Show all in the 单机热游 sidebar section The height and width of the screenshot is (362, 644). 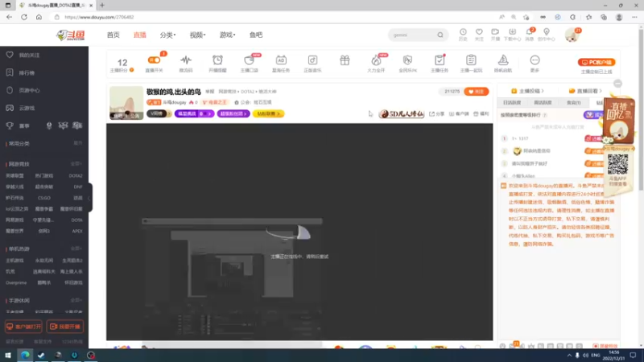tap(76, 249)
